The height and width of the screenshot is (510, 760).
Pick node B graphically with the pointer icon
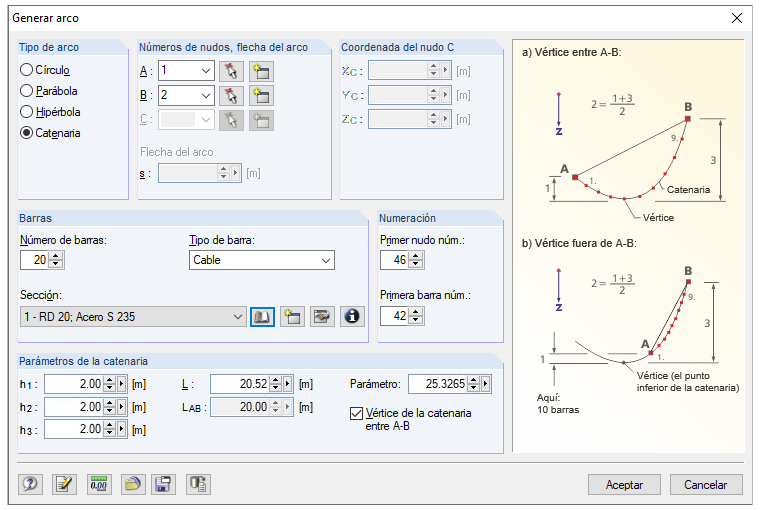point(231,96)
